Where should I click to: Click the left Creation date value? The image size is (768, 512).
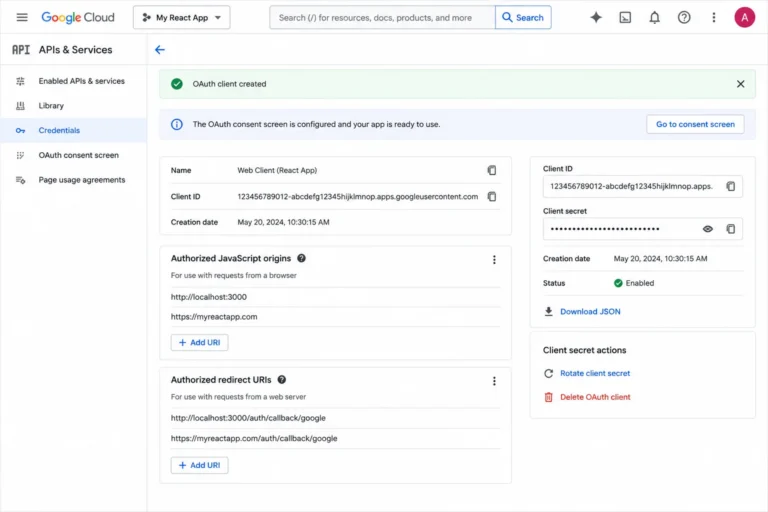tap(283, 222)
